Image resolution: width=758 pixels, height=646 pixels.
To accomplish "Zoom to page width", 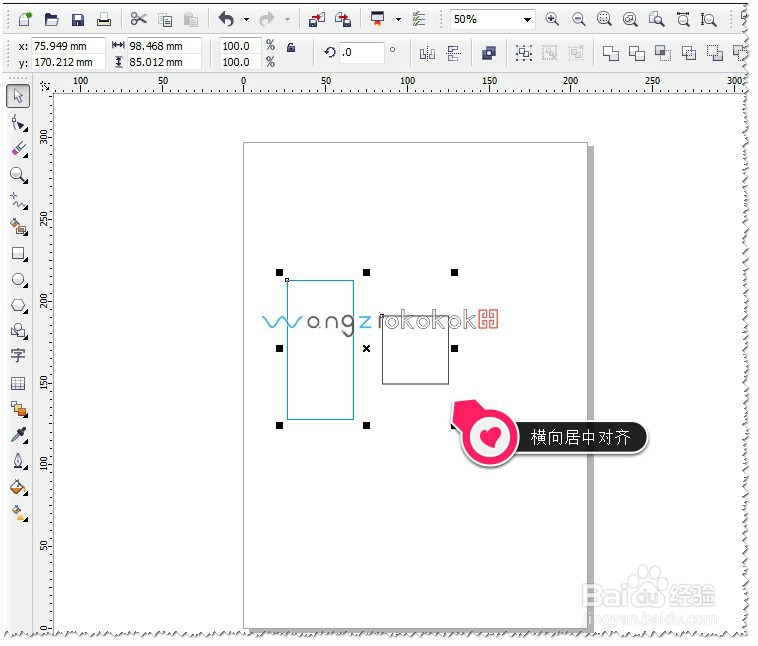I will tap(683, 19).
